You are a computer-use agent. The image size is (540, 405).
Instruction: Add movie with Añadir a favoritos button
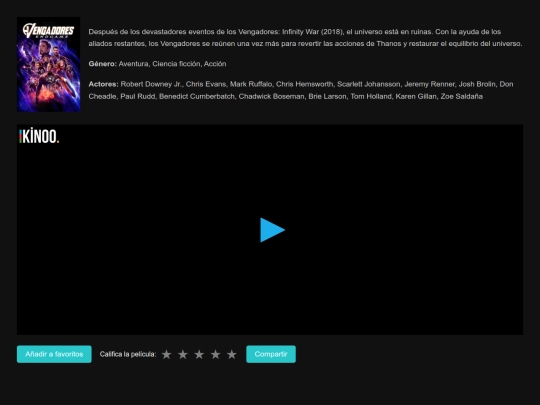(x=54, y=354)
